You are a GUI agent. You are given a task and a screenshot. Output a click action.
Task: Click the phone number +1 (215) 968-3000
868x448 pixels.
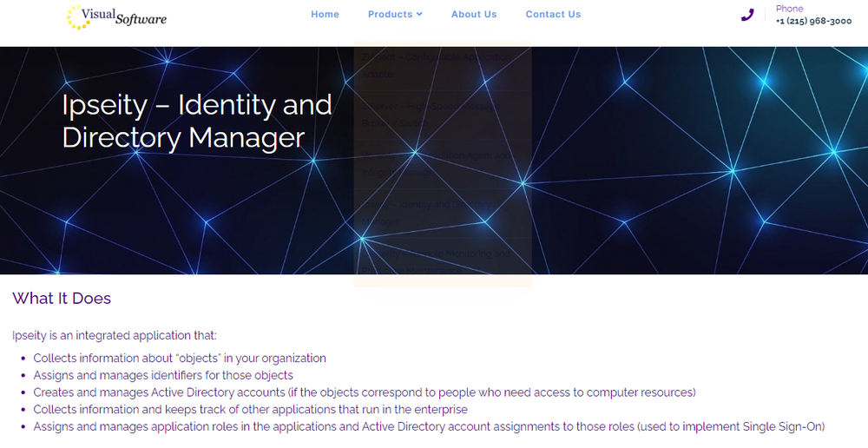point(814,21)
